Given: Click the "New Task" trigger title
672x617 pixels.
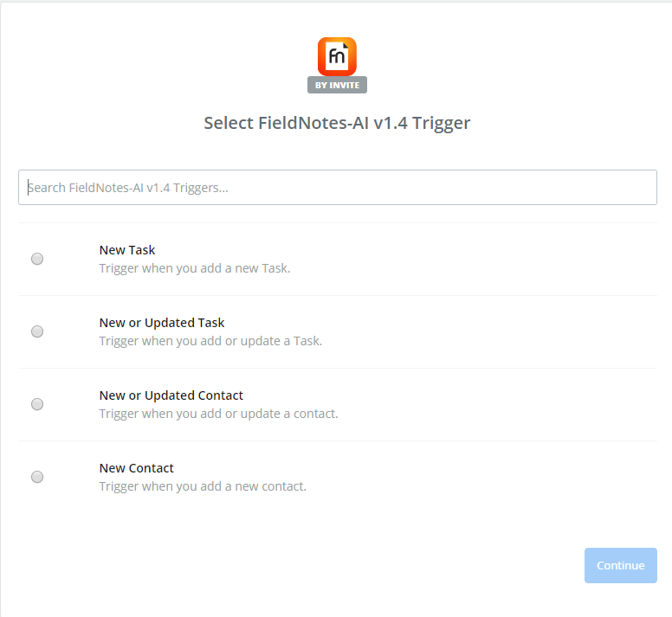Looking at the screenshot, I should pos(127,250).
